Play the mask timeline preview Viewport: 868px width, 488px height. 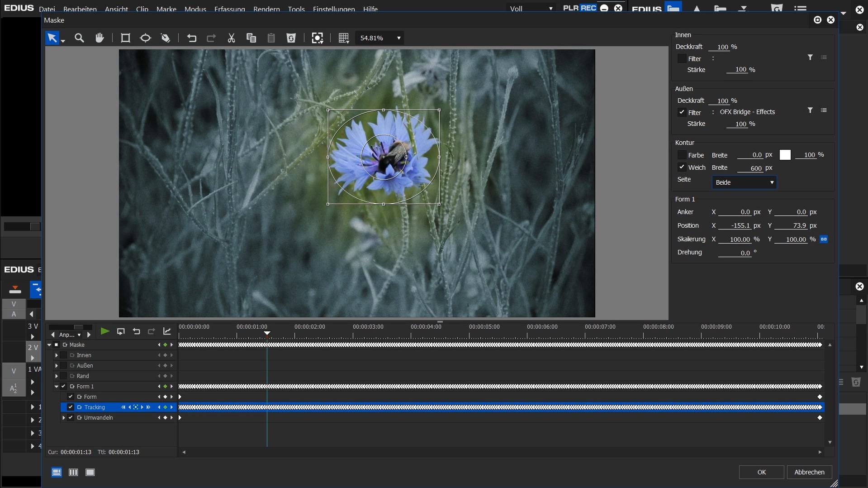coord(104,331)
